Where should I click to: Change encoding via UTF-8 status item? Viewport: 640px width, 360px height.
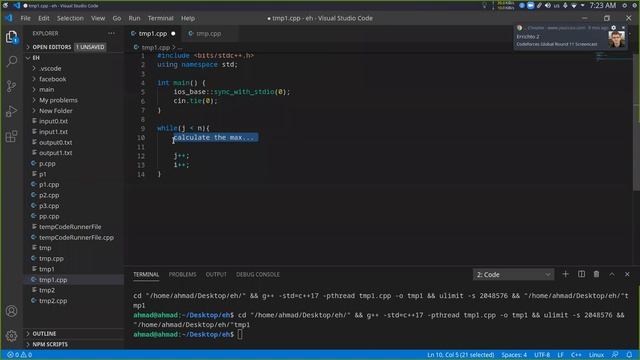click(542, 355)
